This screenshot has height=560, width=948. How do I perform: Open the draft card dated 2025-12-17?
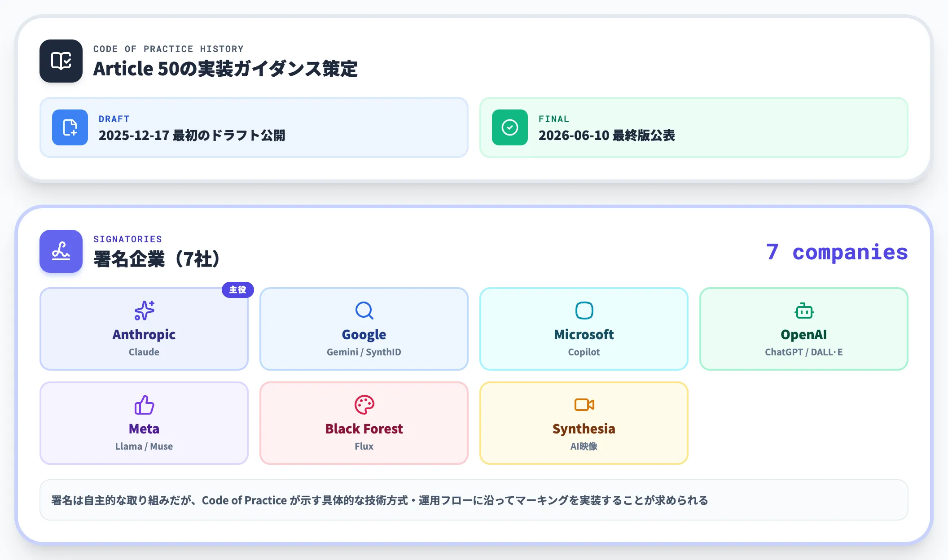click(x=254, y=127)
